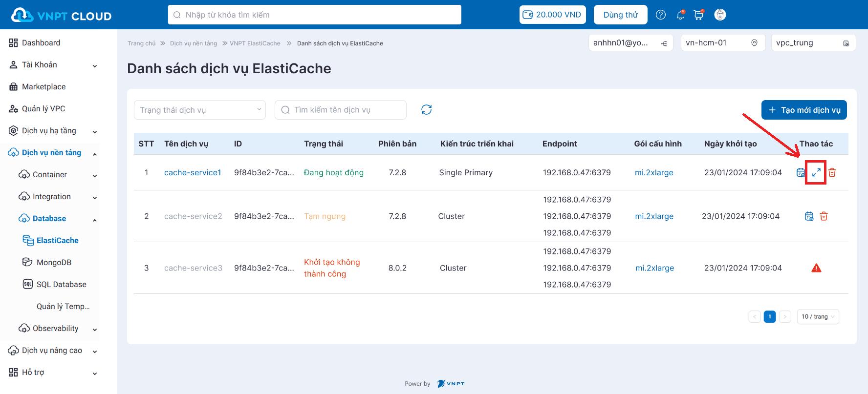This screenshot has width=868, height=394.
Task: Open the help question mark icon
Action: [x=661, y=15]
